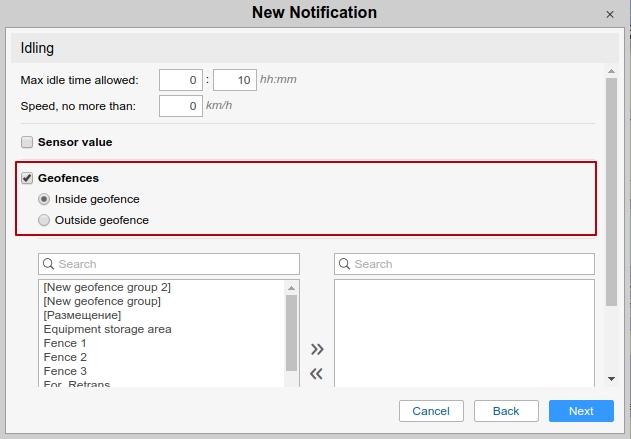Select the Outside geofence radio button
This screenshot has width=631, height=439.
click(44, 220)
